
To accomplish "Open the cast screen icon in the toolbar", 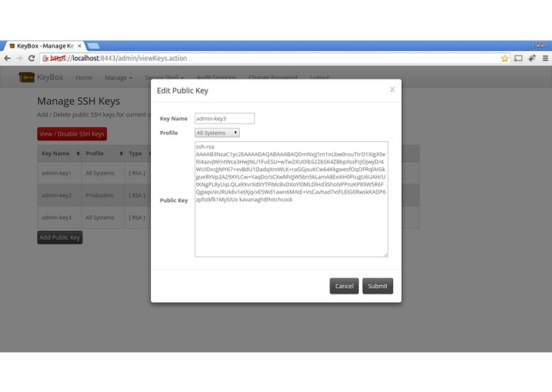I will coord(518,59).
